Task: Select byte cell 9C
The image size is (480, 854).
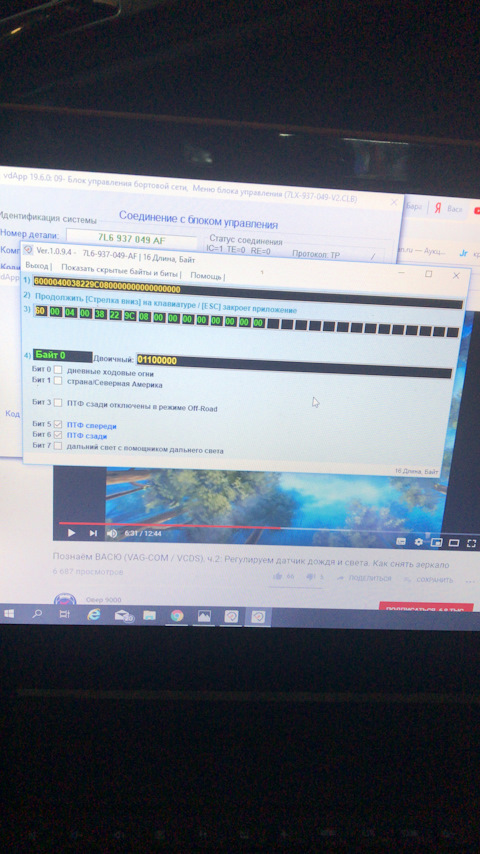Action: pos(129,316)
